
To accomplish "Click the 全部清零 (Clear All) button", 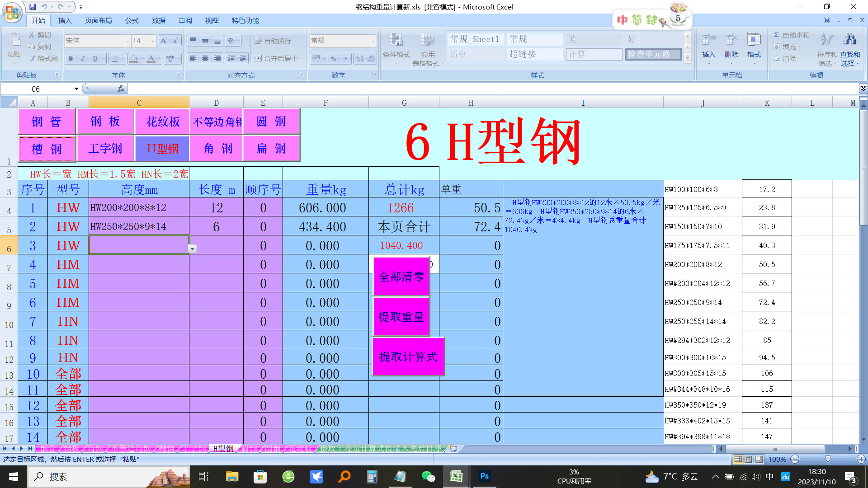I will (401, 277).
